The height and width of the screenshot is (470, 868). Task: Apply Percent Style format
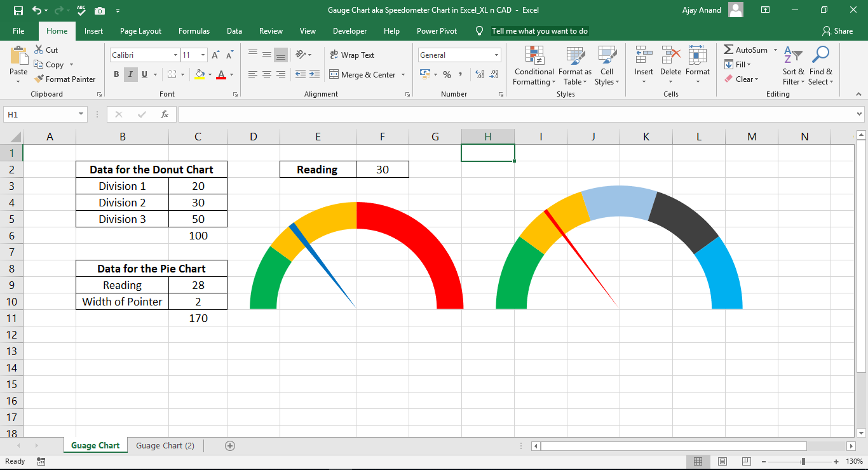point(447,74)
